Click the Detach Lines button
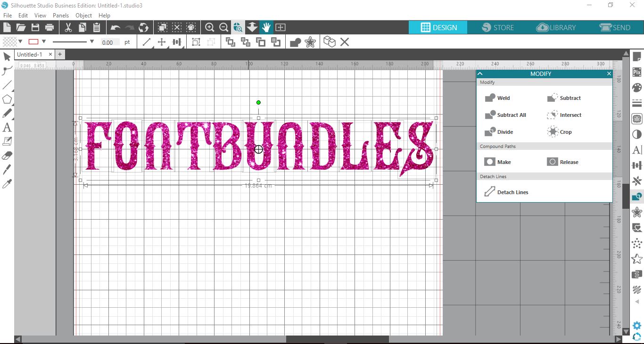 point(506,192)
